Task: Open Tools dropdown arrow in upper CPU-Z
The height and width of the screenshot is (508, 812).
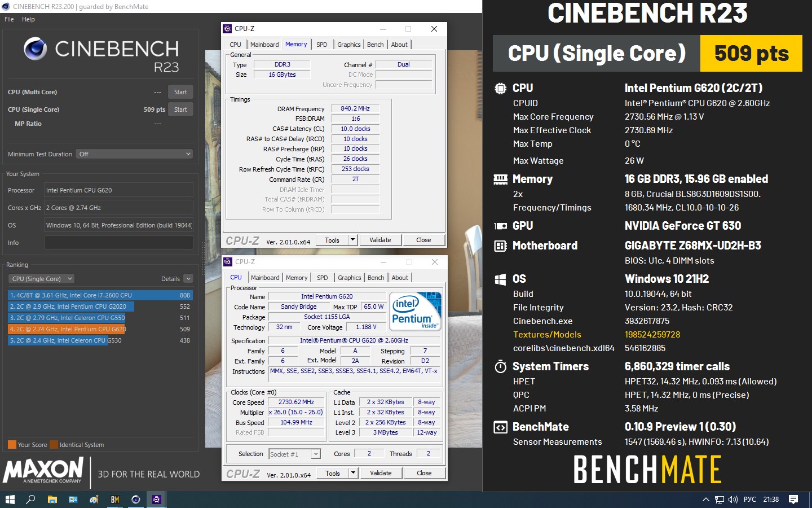Action: (353, 240)
